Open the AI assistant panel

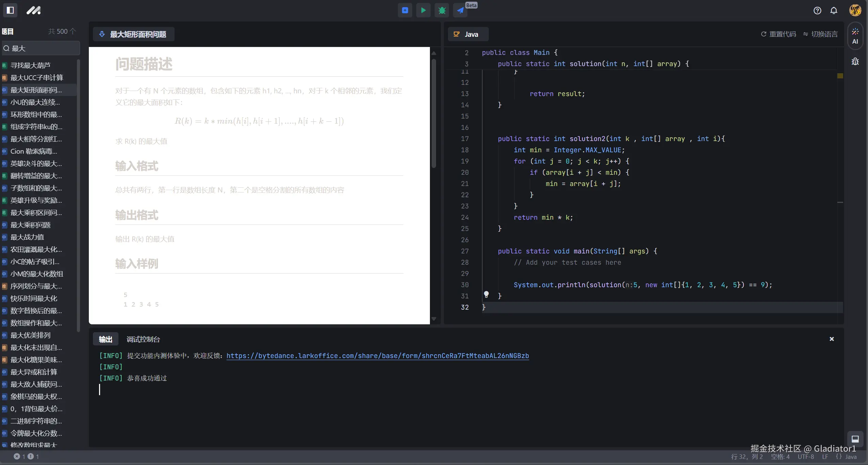[855, 36]
